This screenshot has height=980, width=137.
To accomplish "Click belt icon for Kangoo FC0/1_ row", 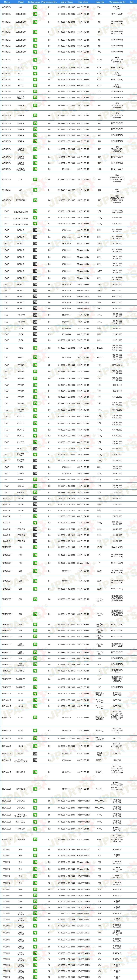I will (x=35, y=772).
